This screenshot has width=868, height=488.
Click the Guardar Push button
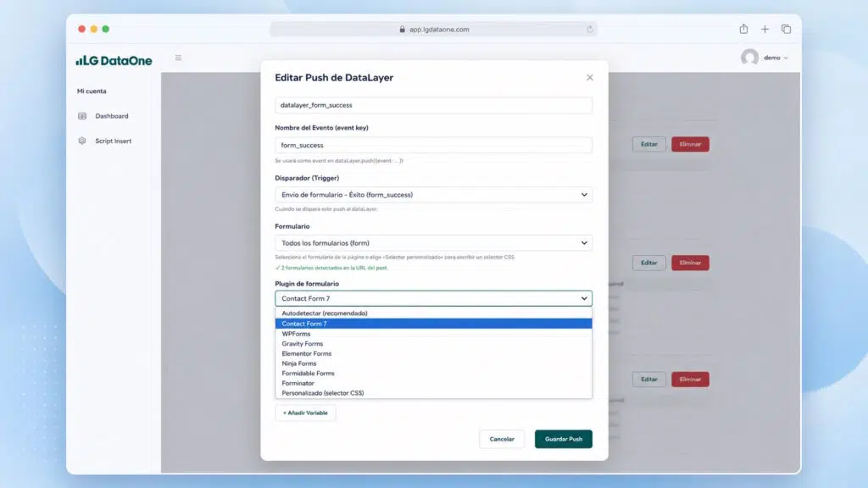pyautogui.click(x=564, y=439)
